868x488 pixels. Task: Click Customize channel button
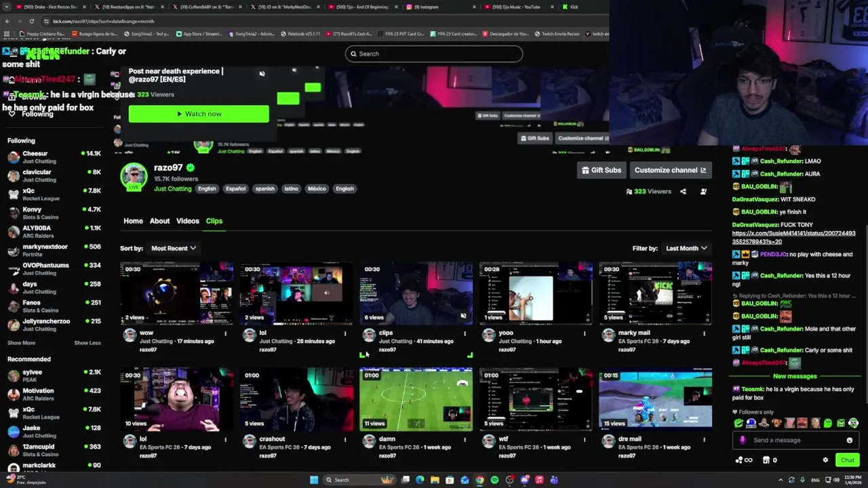[670, 170]
